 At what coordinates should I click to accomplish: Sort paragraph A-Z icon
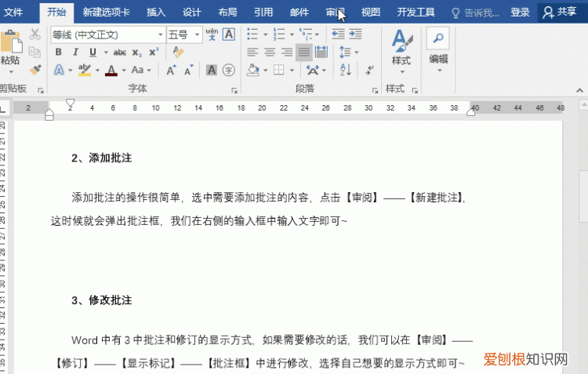click(x=346, y=70)
